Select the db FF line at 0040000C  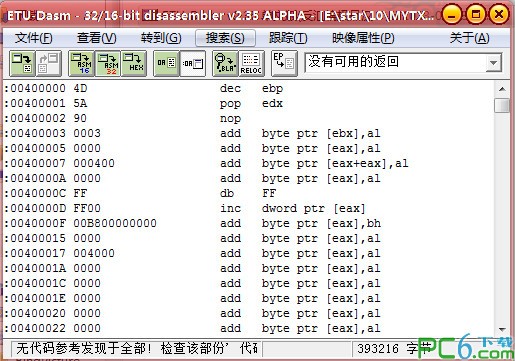click(x=248, y=193)
